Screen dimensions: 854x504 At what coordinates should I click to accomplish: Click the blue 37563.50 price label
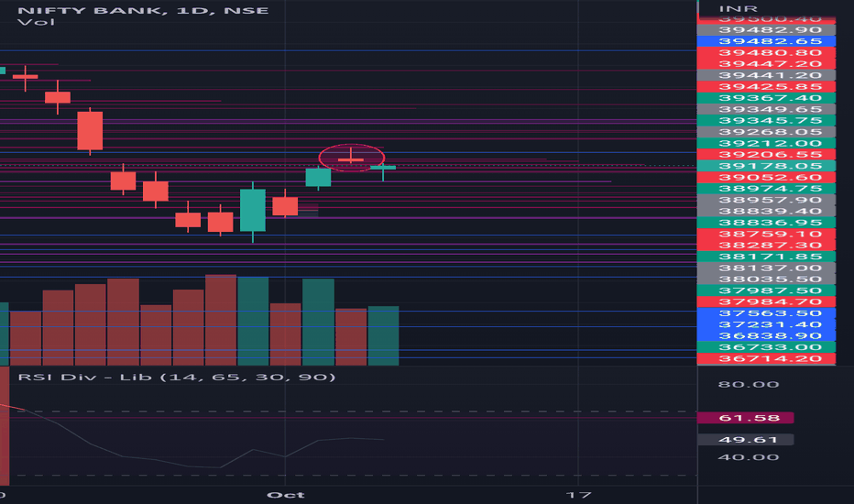pos(766,313)
